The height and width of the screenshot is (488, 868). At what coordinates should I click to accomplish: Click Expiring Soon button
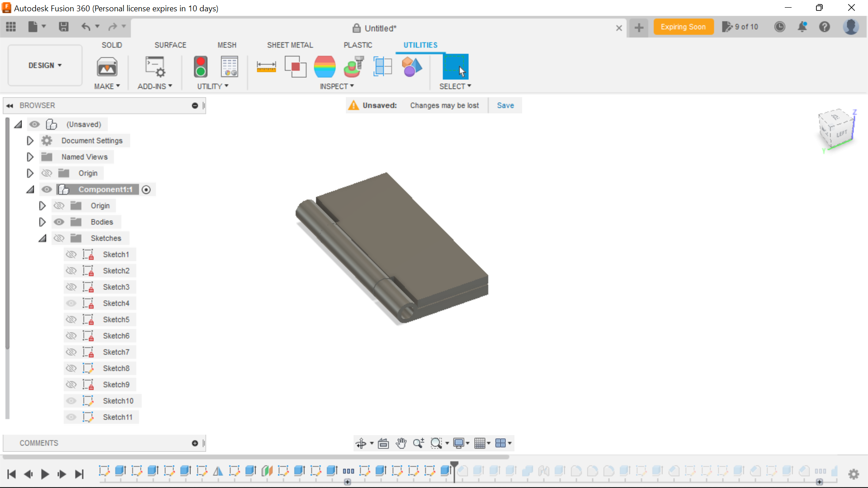pyautogui.click(x=684, y=27)
